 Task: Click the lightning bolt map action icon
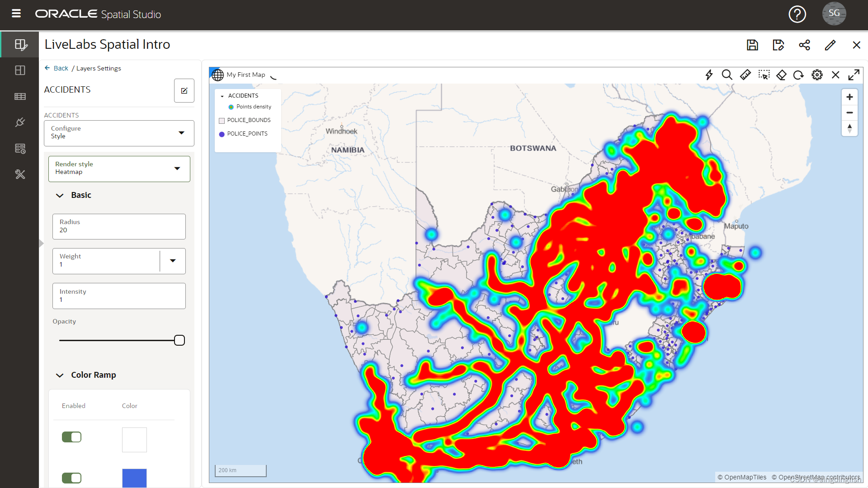pyautogui.click(x=709, y=75)
